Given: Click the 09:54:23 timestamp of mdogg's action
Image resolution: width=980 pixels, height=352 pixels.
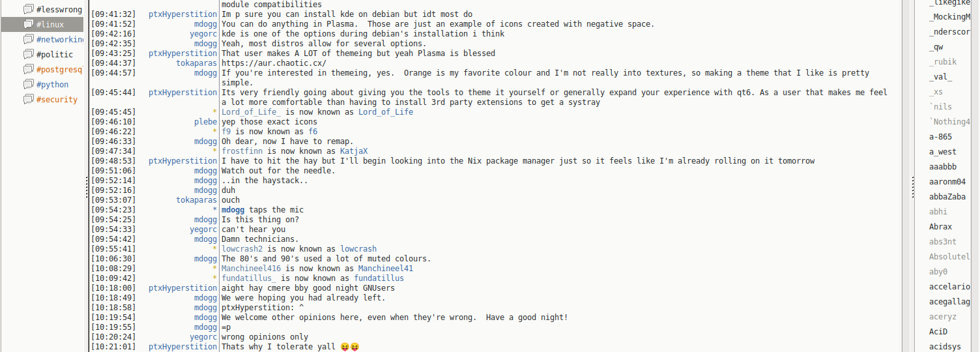Looking at the screenshot, I should click(113, 210).
